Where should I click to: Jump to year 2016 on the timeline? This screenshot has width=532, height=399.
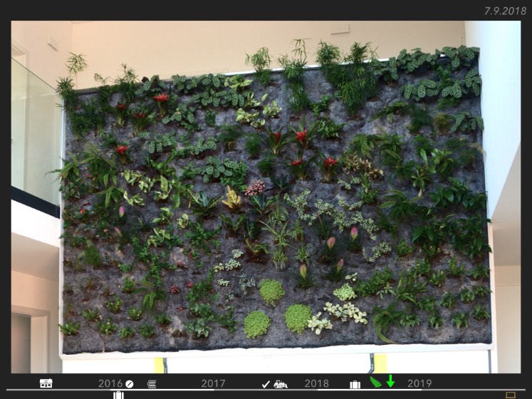click(110, 383)
